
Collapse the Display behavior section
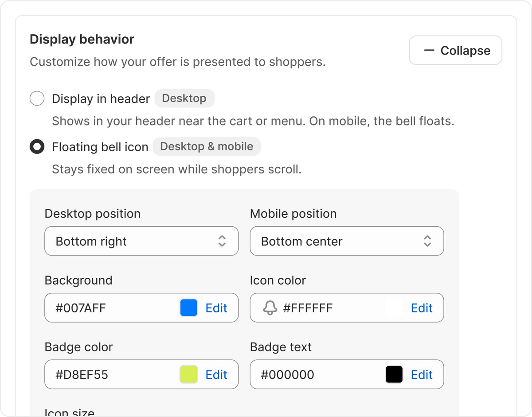[x=456, y=51]
